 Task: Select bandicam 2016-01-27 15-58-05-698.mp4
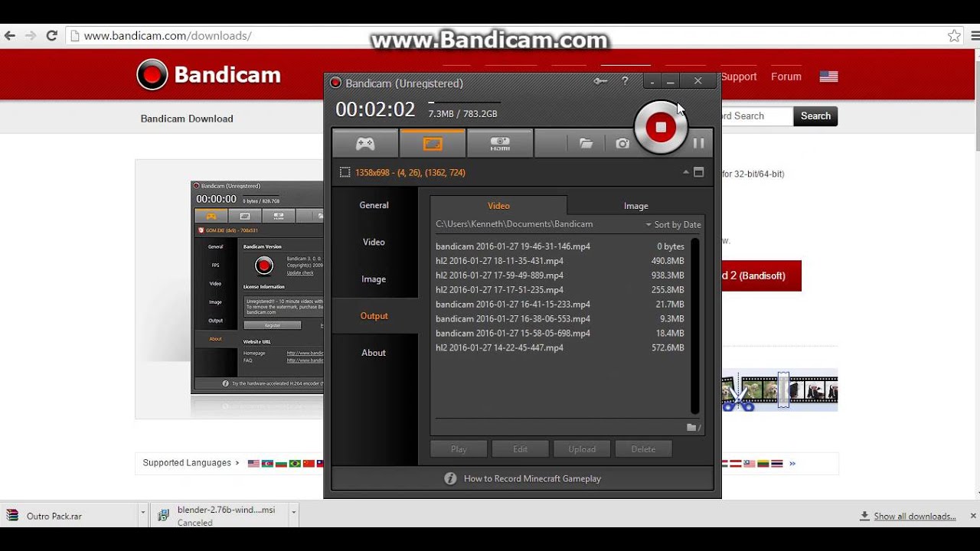point(560,334)
